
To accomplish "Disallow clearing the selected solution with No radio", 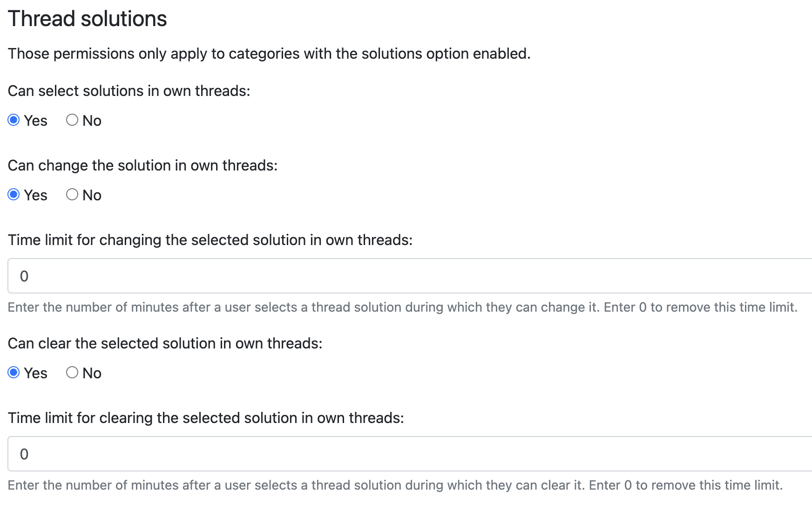I will tap(72, 373).
